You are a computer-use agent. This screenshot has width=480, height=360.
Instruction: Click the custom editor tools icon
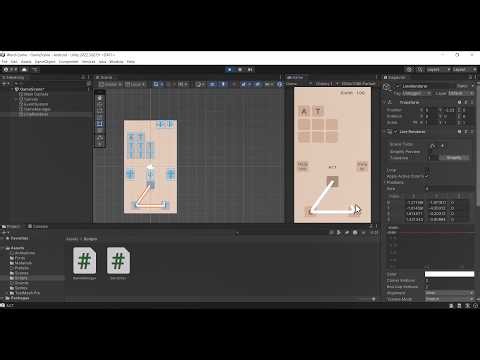tap(100, 138)
